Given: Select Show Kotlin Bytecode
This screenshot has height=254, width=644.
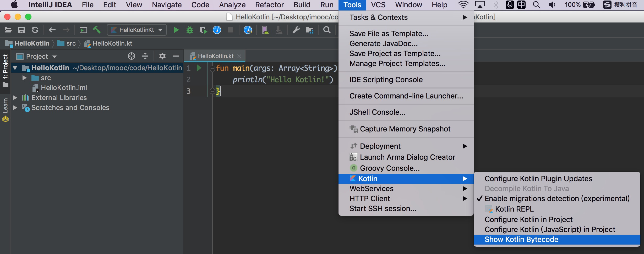Looking at the screenshot, I should (557, 239).
